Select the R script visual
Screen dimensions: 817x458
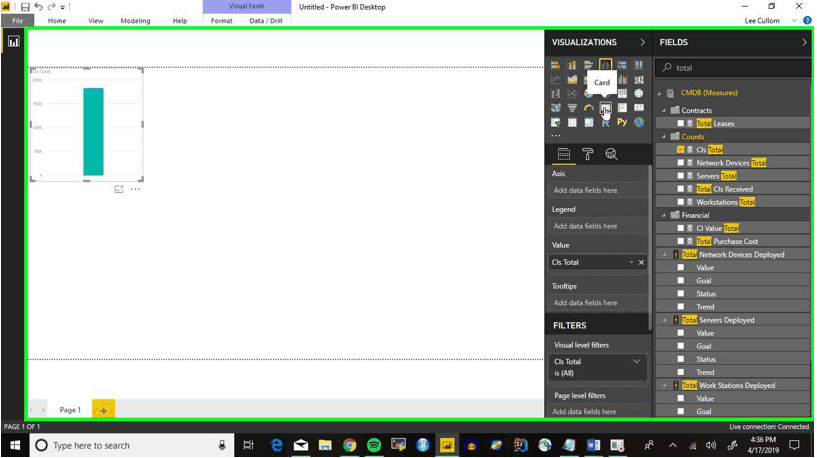(605, 122)
